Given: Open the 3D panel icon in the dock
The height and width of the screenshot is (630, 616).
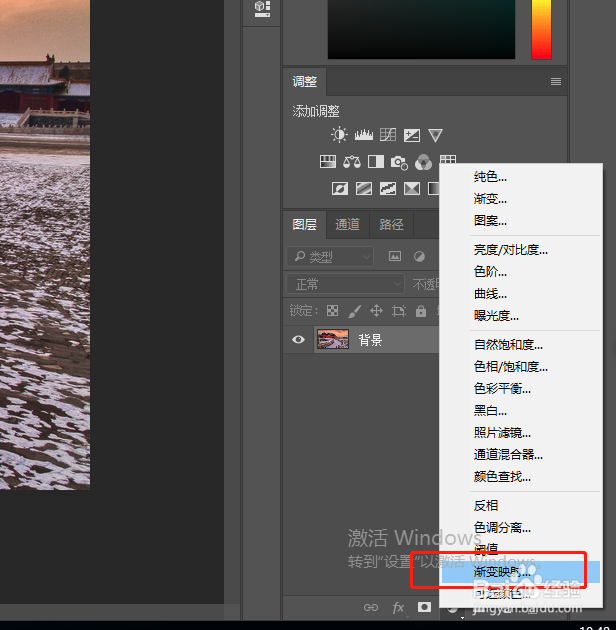Looking at the screenshot, I should 262,9.
